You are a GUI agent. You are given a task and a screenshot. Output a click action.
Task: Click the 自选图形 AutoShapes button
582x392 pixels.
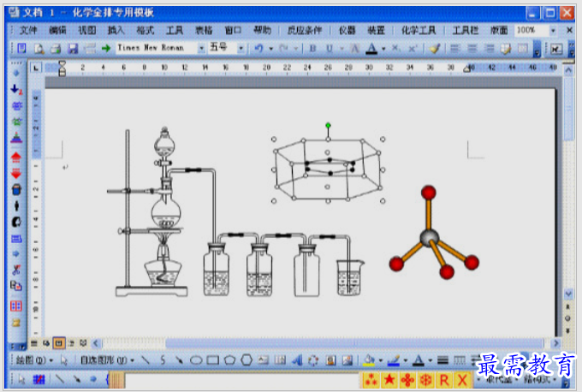tap(107, 360)
